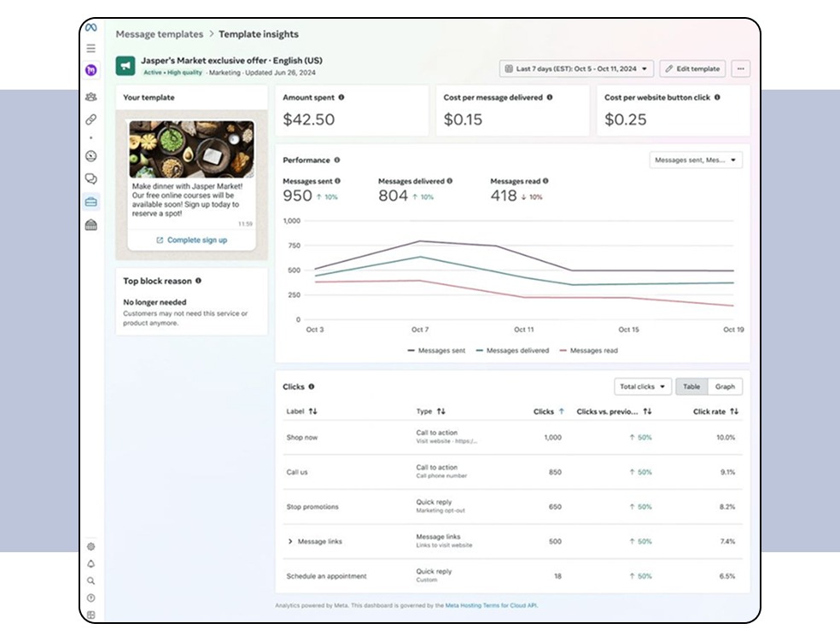Click the people/audience icon in sidebar
Image resolution: width=840 pixels, height=641 pixels.
(91, 97)
